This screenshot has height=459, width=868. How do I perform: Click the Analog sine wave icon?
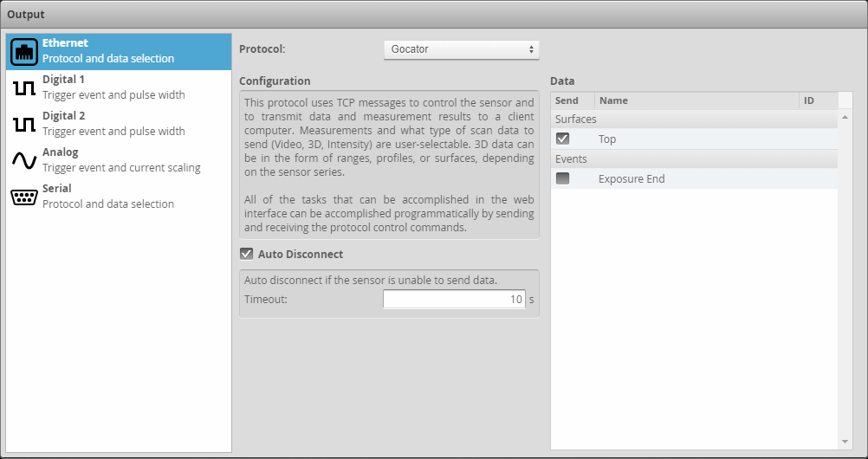(24, 160)
